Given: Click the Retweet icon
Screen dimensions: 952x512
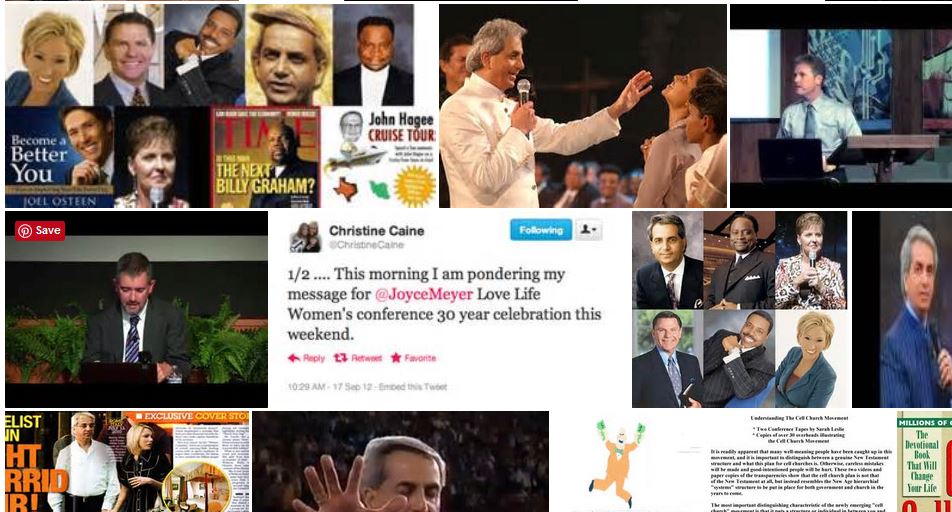Looking at the screenshot, I should pos(341,358).
